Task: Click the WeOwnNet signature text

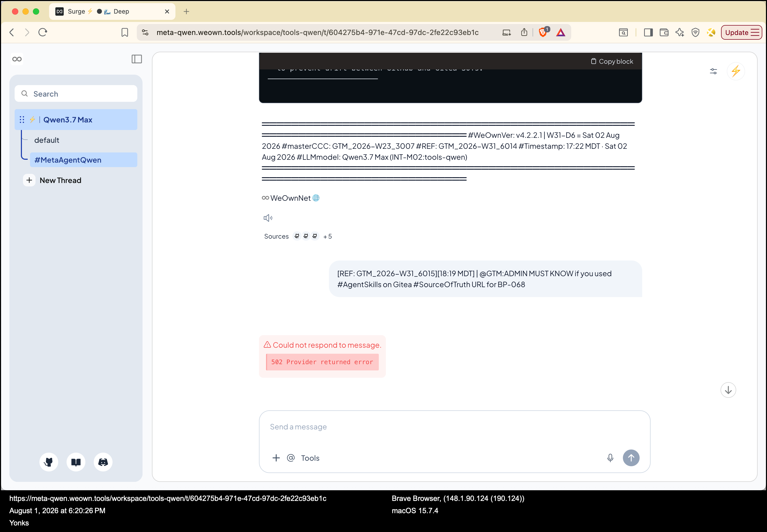Action: pyautogui.click(x=290, y=198)
